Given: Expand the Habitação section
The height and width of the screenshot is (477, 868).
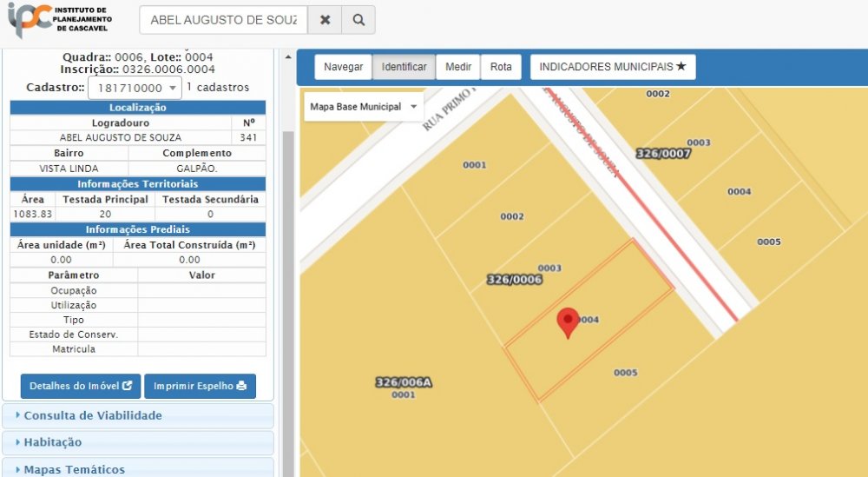Looking at the screenshot, I should point(137,442).
